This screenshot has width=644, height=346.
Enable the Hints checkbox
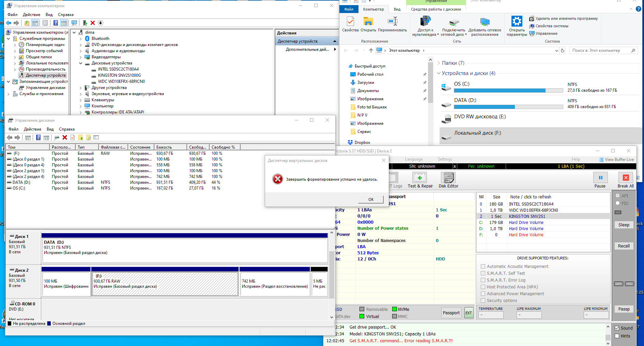coord(617,336)
